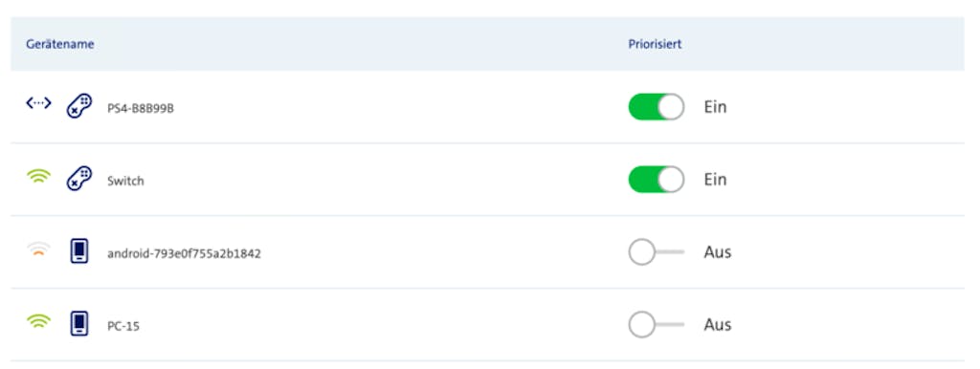
Task: Click the green Wi-Fi icon beside PC-15
Action: tap(38, 321)
